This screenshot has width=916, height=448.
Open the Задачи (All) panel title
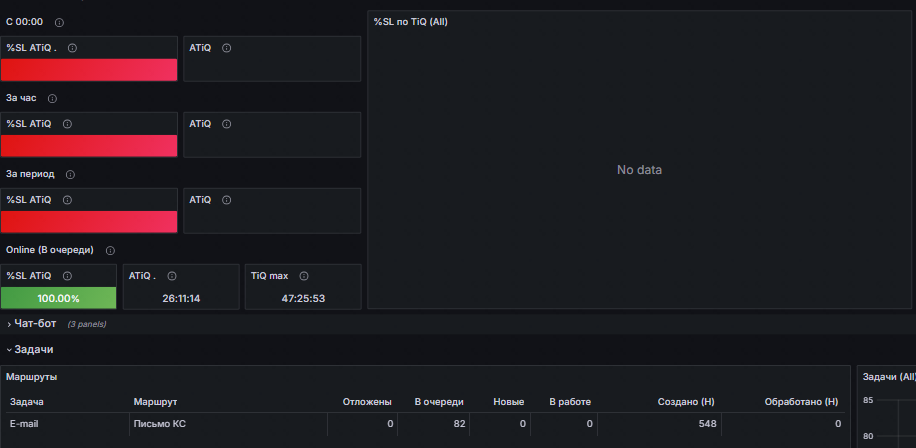(x=889, y=377)
